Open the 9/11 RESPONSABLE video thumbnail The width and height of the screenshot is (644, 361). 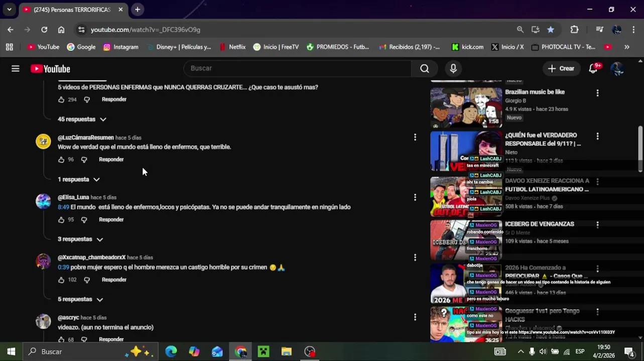click(x=466, y=151)
